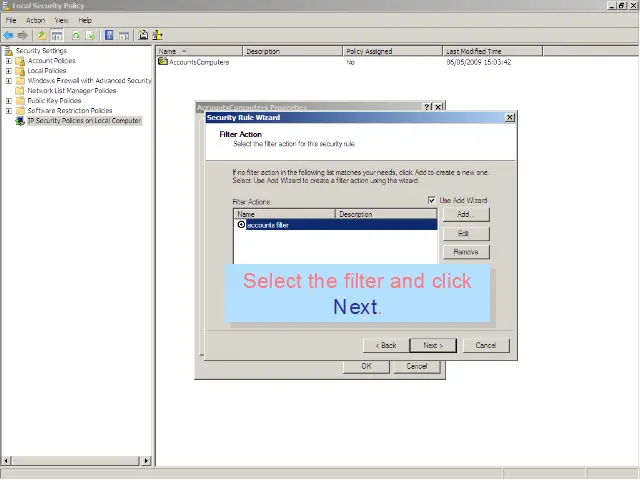Screen dimensions: 640x480
Task: Click the Create IP Security Policy icon
Action: click(144, 35)
